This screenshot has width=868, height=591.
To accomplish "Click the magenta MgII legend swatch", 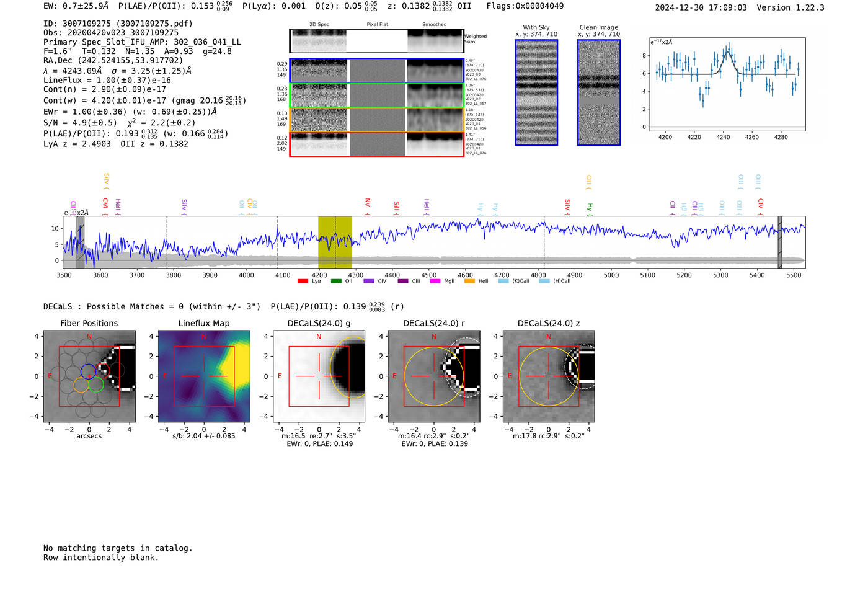I will tap(435, 282).
